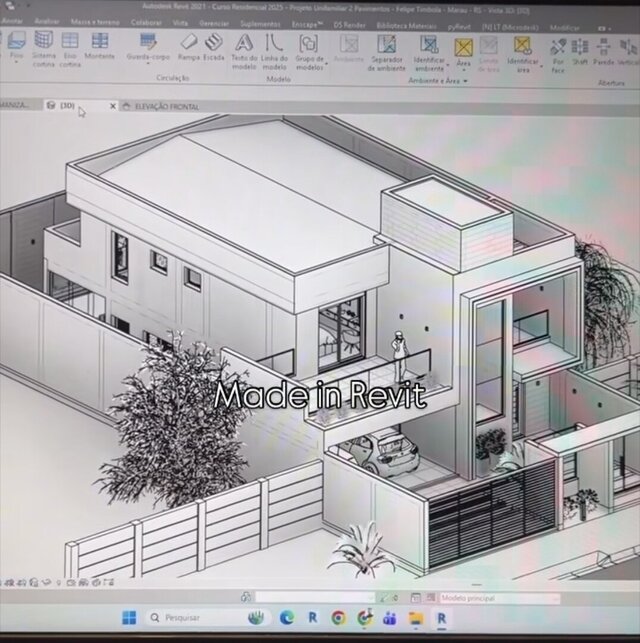
Task: Open File Explorer from the taskbar
Action: (x=415, y=618)
